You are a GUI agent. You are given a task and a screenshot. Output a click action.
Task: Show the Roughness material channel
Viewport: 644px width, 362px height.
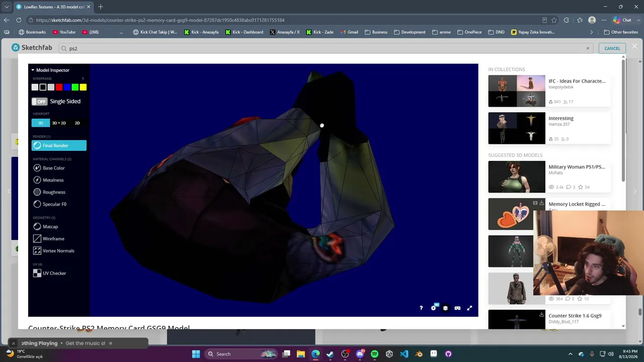tap(49, 192)
